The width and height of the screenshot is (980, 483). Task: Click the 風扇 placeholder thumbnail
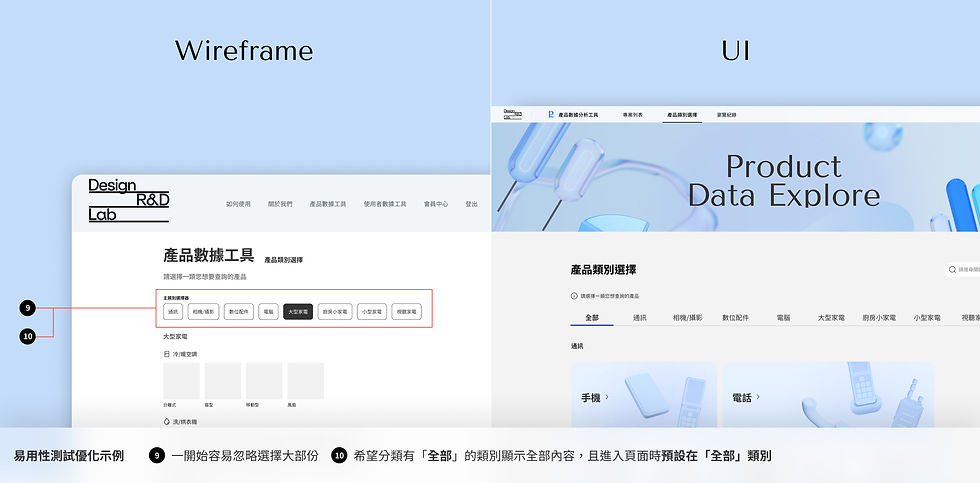tap(306, 381)
